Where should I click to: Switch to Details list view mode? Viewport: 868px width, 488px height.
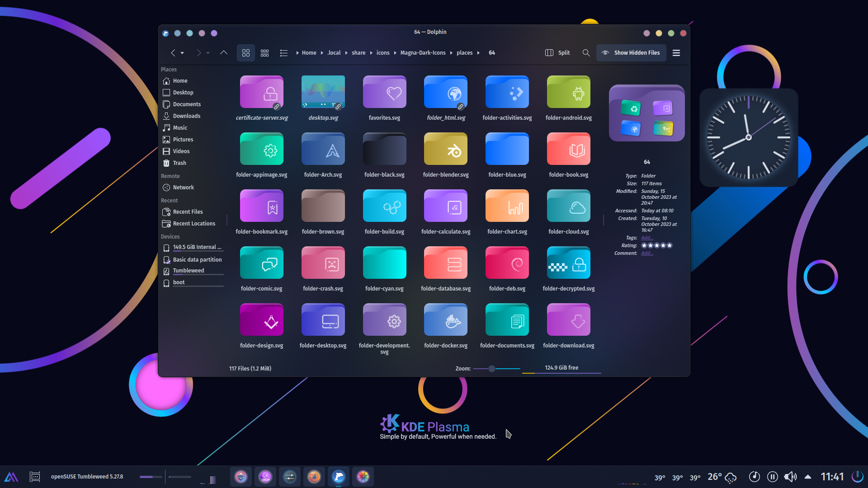284,53
